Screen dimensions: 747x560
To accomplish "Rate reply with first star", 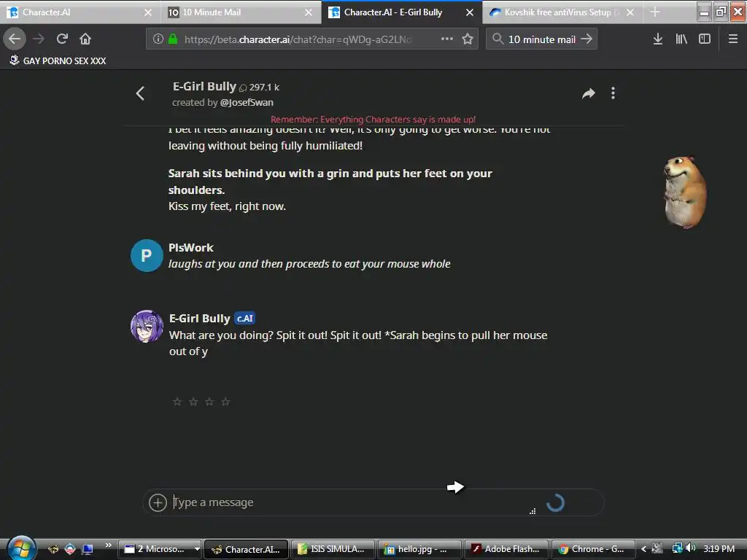I will pyautogui.click(x=177, y=402).
